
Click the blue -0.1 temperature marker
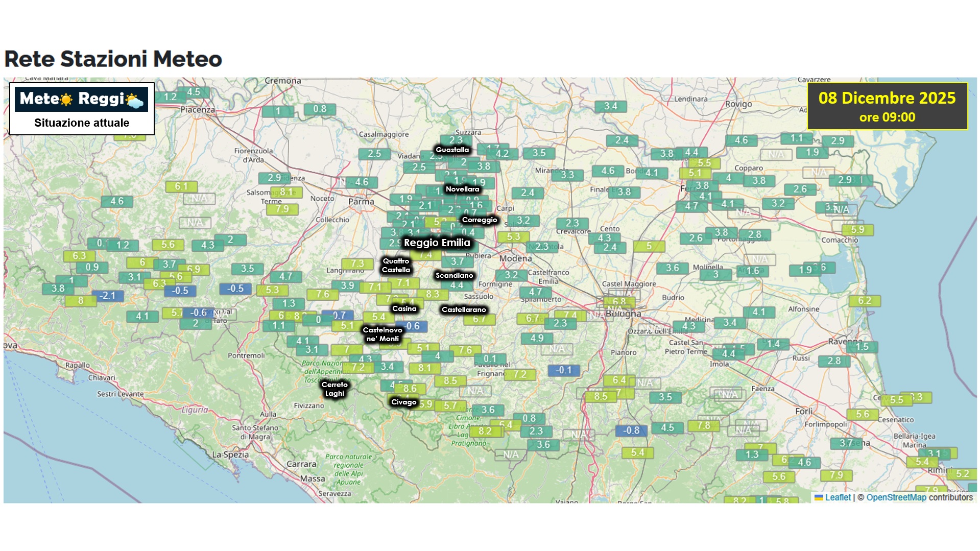pyautogui.click(x=564, y=370)
